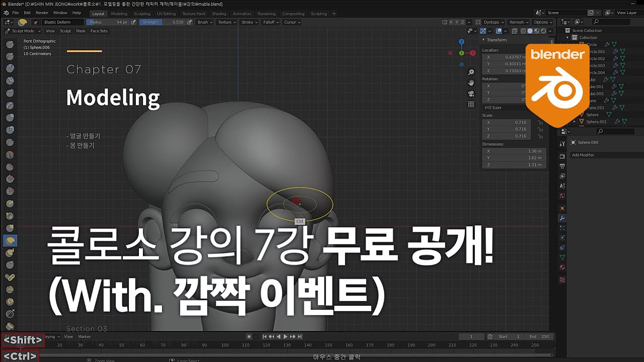
Task: Click the green Y axis on the navigation gizmo
Action: tap(461, 53)
